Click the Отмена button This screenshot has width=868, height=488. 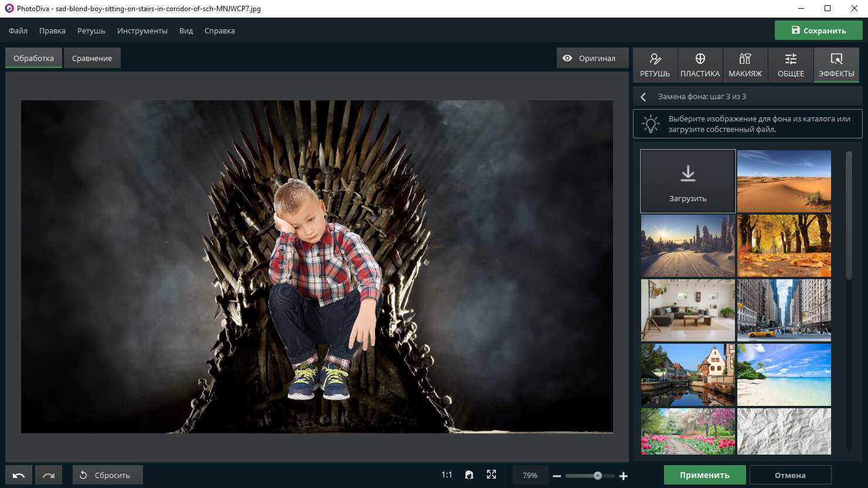point(789,475)
